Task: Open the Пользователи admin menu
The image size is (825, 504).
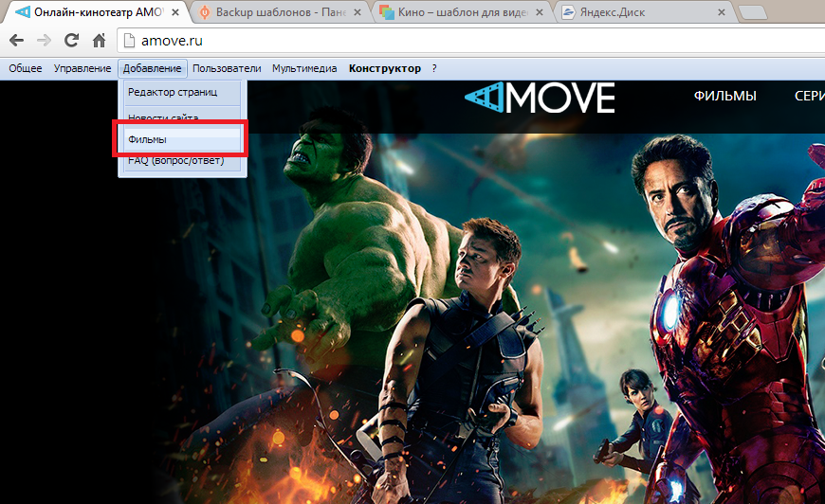Action: (227, 68)
